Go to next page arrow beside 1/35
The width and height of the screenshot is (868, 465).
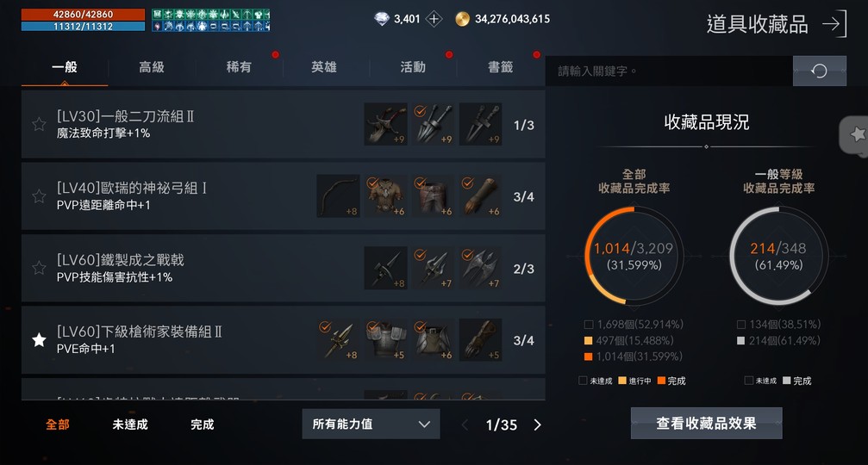pyautogui.click(x=538, y=425)
